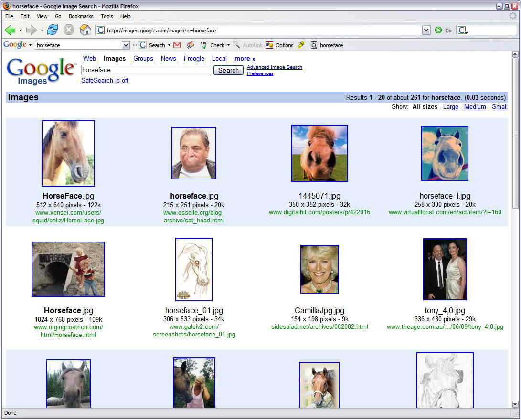Open the Bookmarks menu
The image size is (521, 420).
[x=81, y=16]
